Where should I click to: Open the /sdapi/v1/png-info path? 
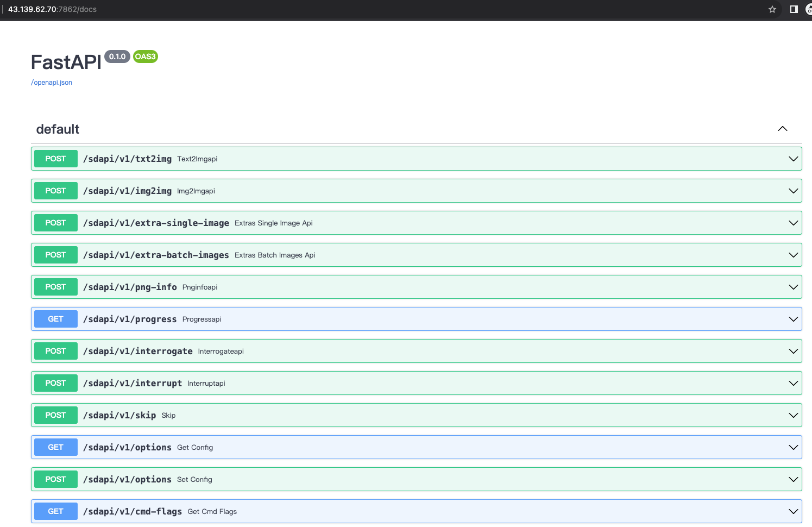click(130, 287)
